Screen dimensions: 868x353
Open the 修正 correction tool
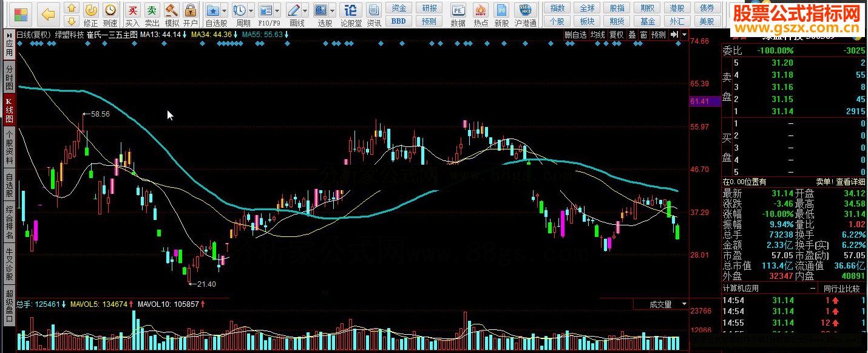(x=90, y=15)
